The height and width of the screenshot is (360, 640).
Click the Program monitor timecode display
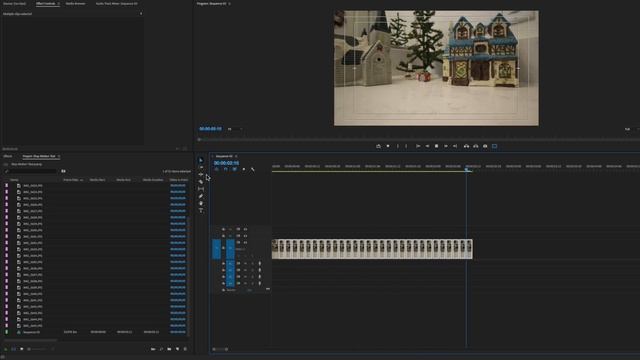210,129
